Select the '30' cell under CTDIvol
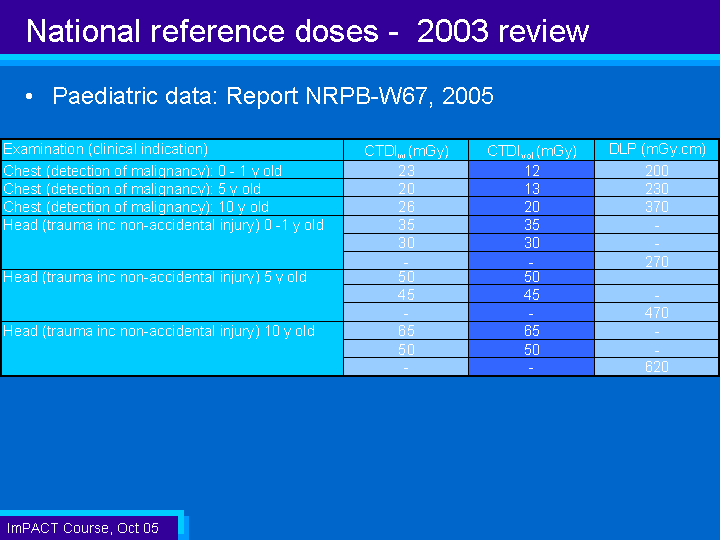Screen dimensions: 720x540 point(532,242)
